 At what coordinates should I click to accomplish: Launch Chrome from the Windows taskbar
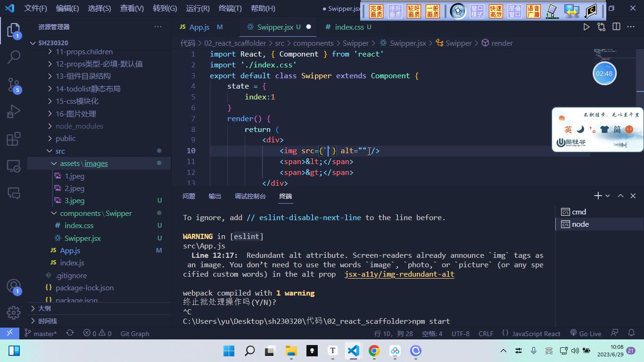(374, 351)
